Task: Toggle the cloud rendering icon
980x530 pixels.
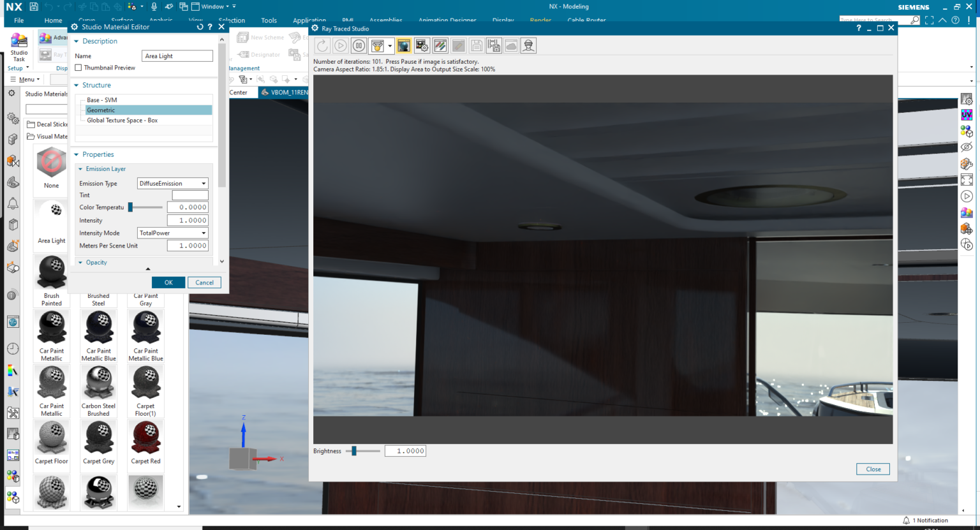Action: pyautogui.click(x=512, y=45)
